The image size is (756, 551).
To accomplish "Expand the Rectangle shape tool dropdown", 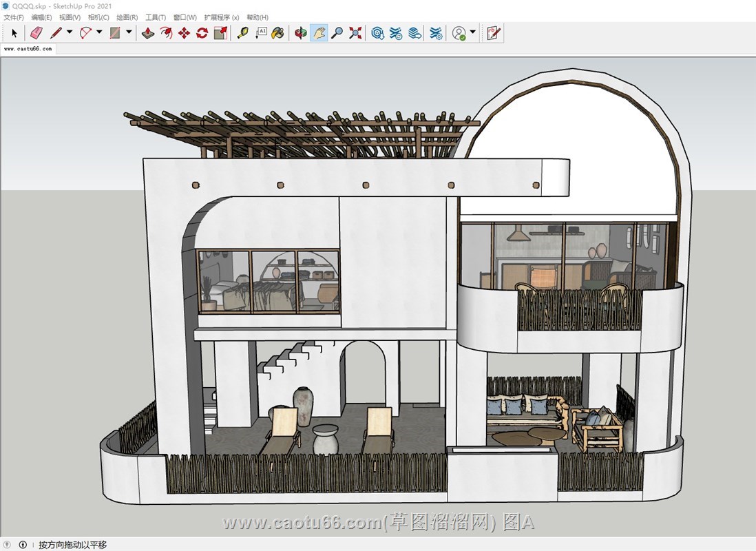I will [x=129, y=32].
